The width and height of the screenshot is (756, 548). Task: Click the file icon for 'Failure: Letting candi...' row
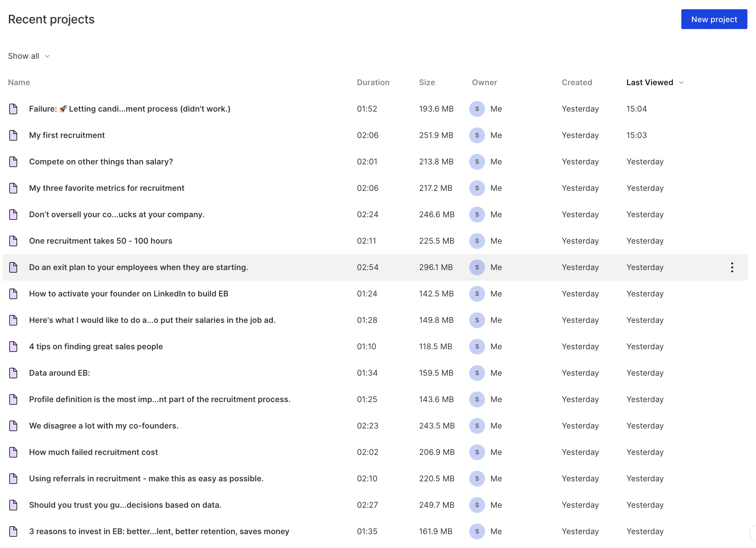tap(13, 109)
